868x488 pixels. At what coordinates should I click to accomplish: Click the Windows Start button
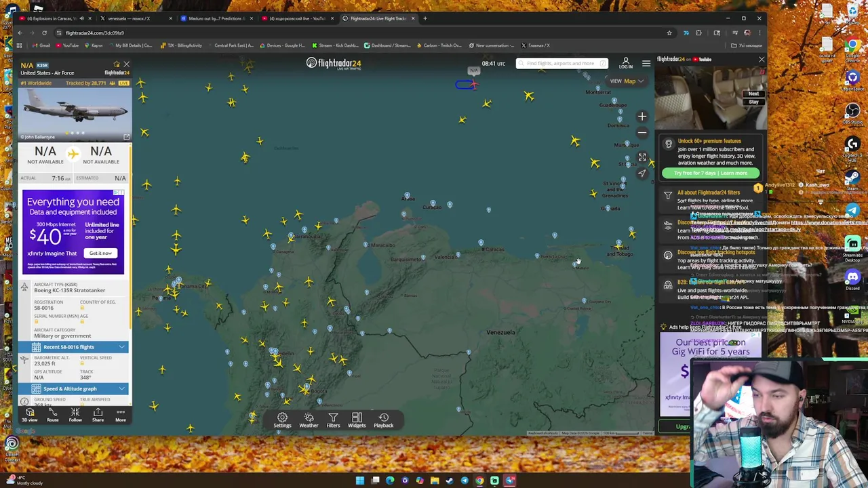[x=359, y=481]
